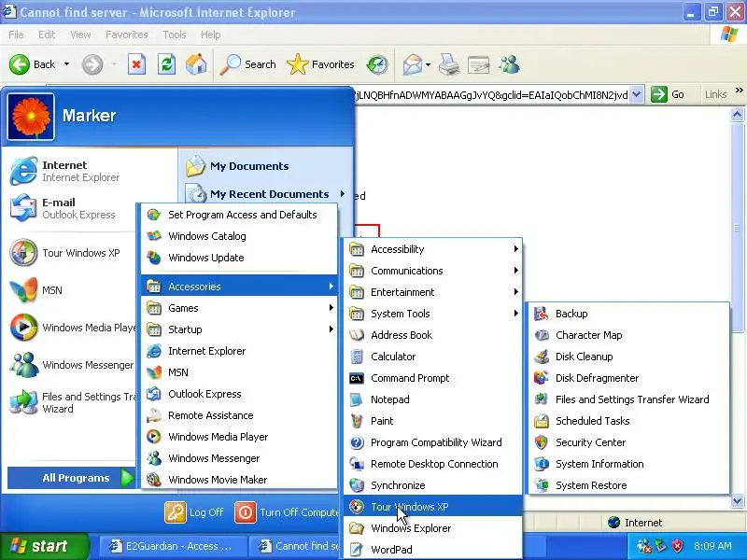Launch Calculator from Accessories
This screenshot has height=560, width=747.
433,357
